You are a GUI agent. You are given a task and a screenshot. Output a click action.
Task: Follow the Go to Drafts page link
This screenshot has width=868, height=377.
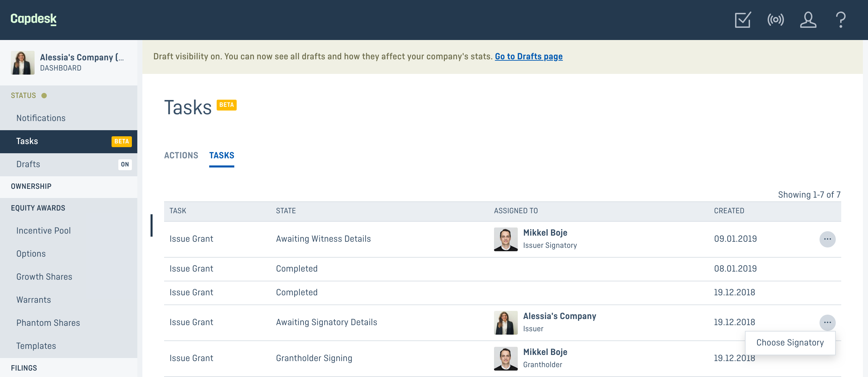coord(529,57)
